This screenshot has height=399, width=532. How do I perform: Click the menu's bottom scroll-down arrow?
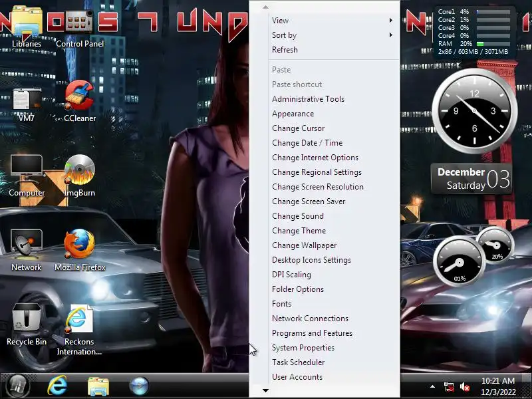(265, 390)
